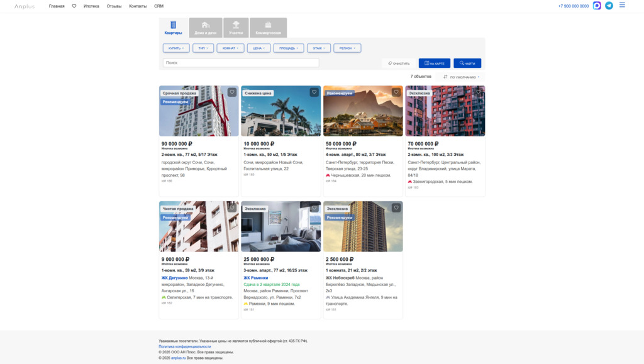This screenshot has height=364, width=644.
Task: Open the Политика конфиденциальности footer link
Action: click(x=185, y=346)
